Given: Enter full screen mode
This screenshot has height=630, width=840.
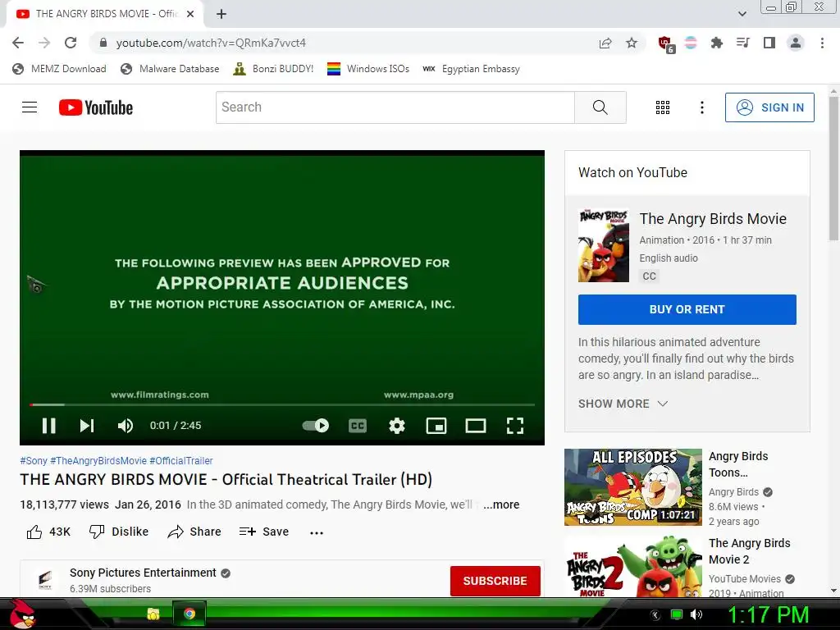Looking at the screenshot, I should (515, 426).
